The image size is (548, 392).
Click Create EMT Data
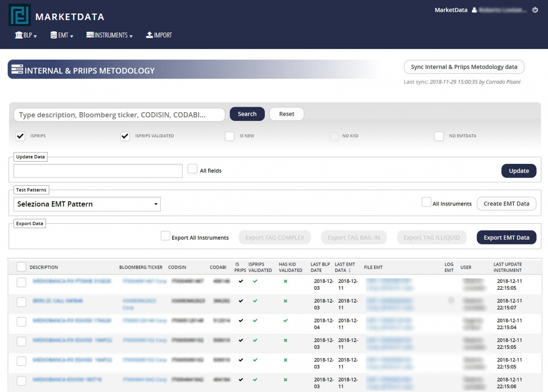506,204
